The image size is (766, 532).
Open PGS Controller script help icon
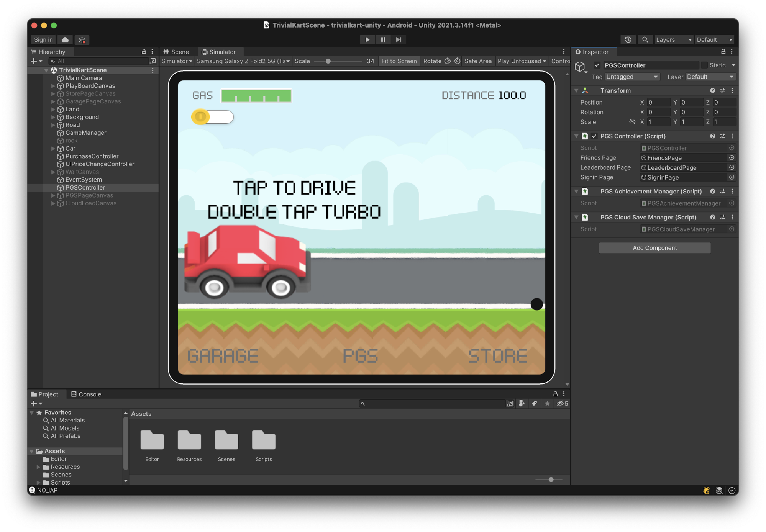point(712,136)
